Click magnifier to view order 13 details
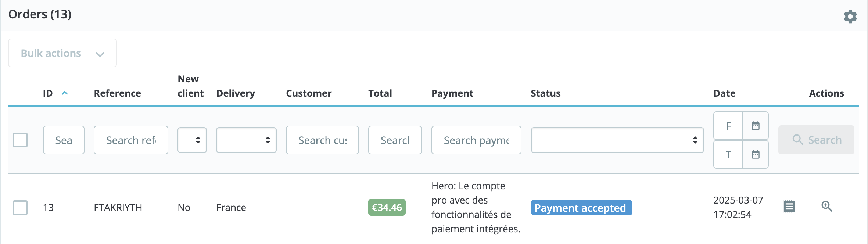Viewport: 868px width, 244px height. pos(826,207)
